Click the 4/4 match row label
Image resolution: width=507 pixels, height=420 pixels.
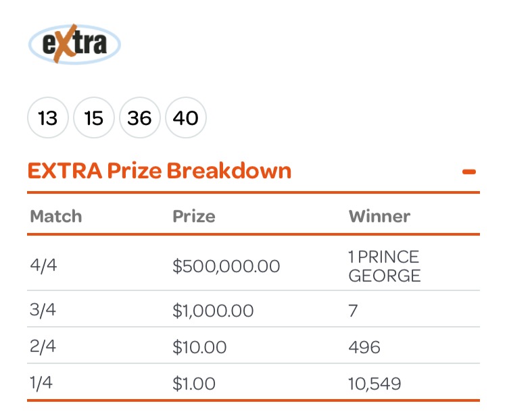43,265
